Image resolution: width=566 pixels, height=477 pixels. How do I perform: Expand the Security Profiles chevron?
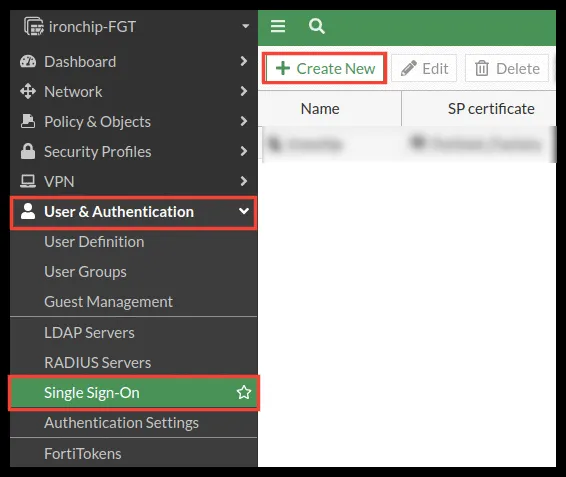(244, 151)
